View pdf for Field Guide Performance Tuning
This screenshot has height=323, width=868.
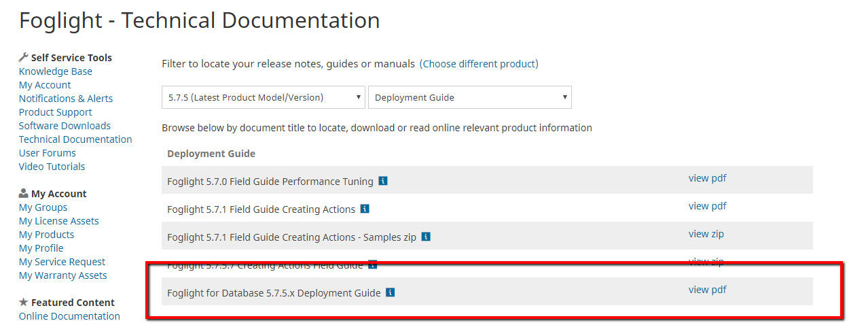coord(707,179)
